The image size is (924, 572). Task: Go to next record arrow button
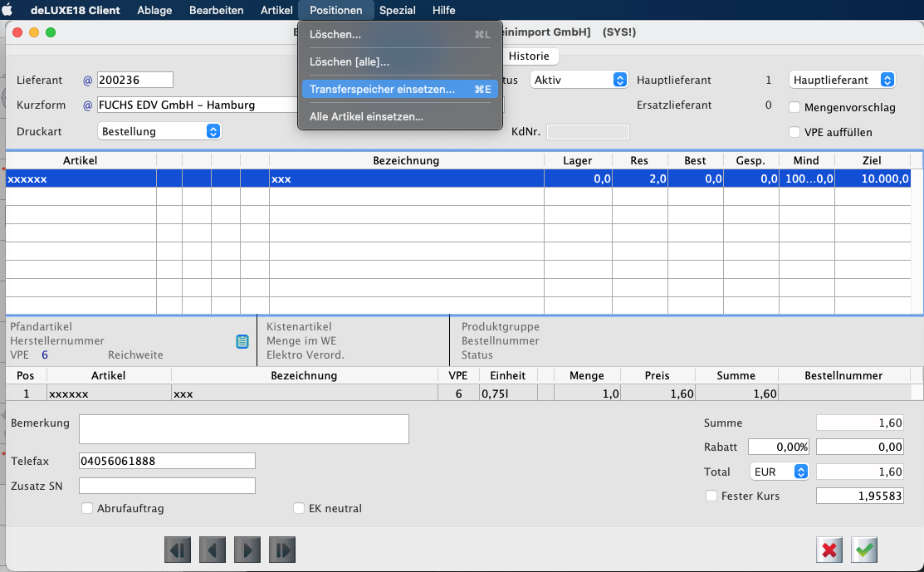tap(247, 550)
